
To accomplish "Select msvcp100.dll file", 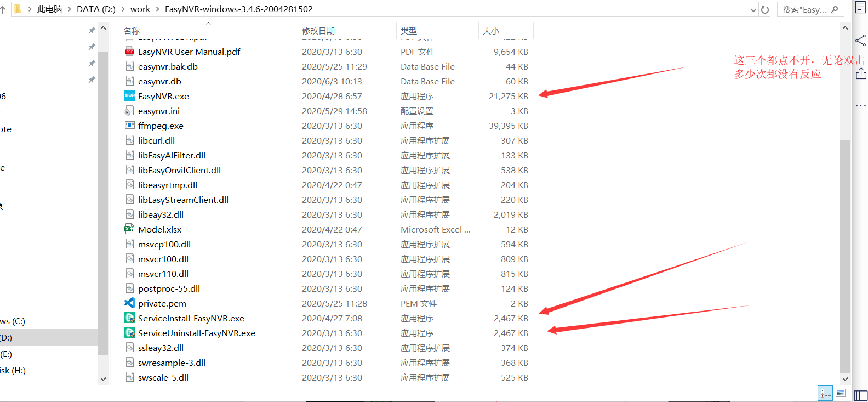I will pos(164,244).
